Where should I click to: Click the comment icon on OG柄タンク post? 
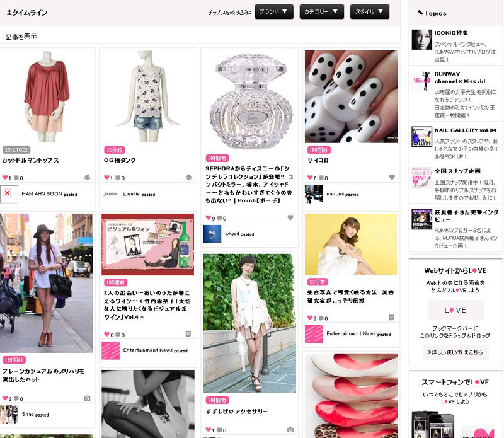coord(118,178)
